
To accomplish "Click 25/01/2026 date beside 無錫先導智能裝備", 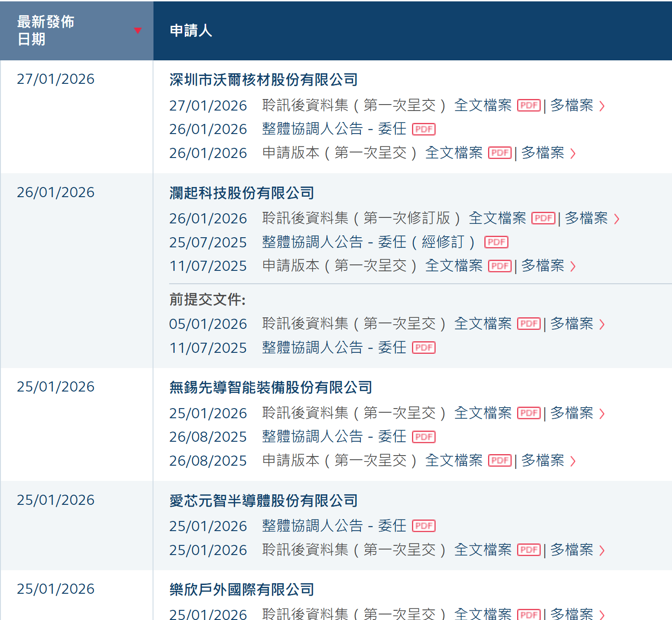I will pos(55,387).
